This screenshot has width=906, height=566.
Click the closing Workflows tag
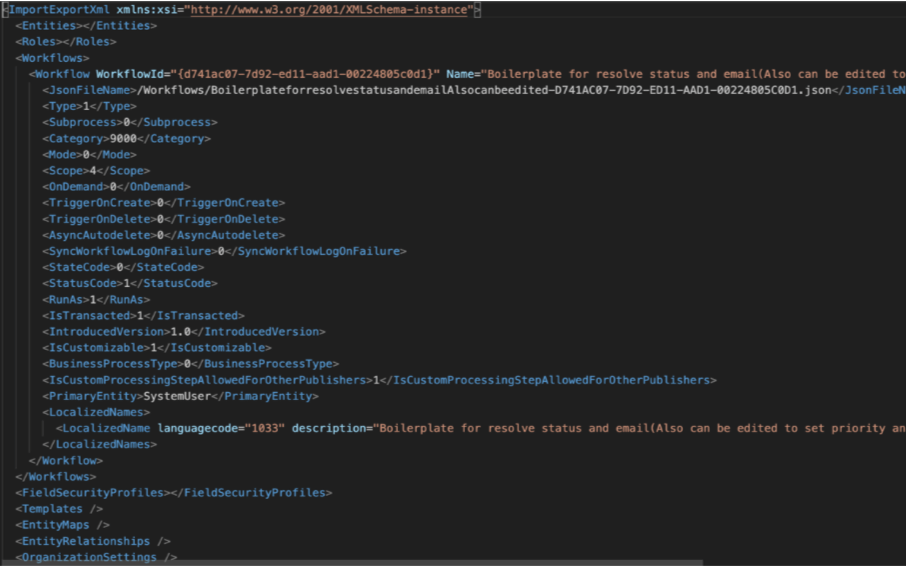click(x=56, y=476)
